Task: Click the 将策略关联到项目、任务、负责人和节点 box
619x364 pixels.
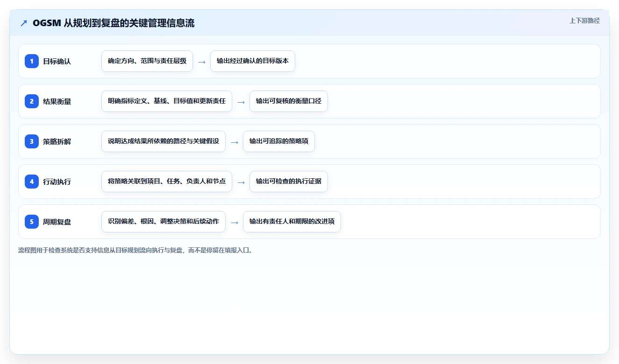Action: (x=167, y=182)
